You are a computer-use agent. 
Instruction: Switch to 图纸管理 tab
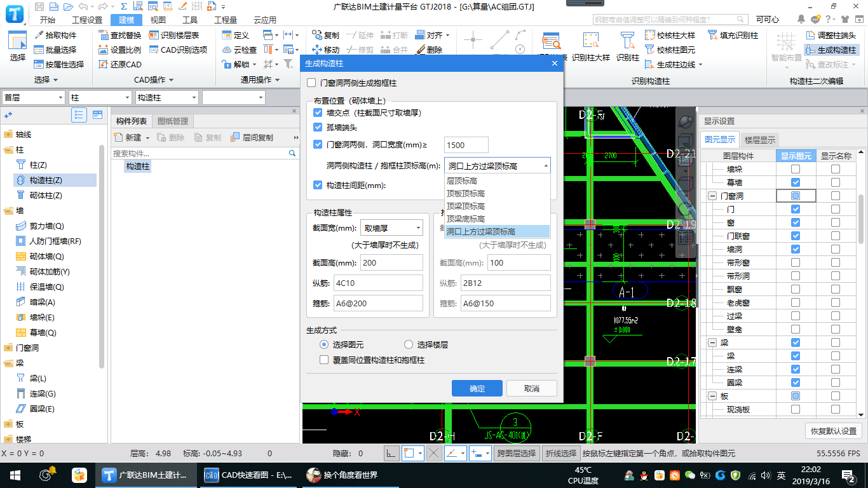tap(173, 121)
